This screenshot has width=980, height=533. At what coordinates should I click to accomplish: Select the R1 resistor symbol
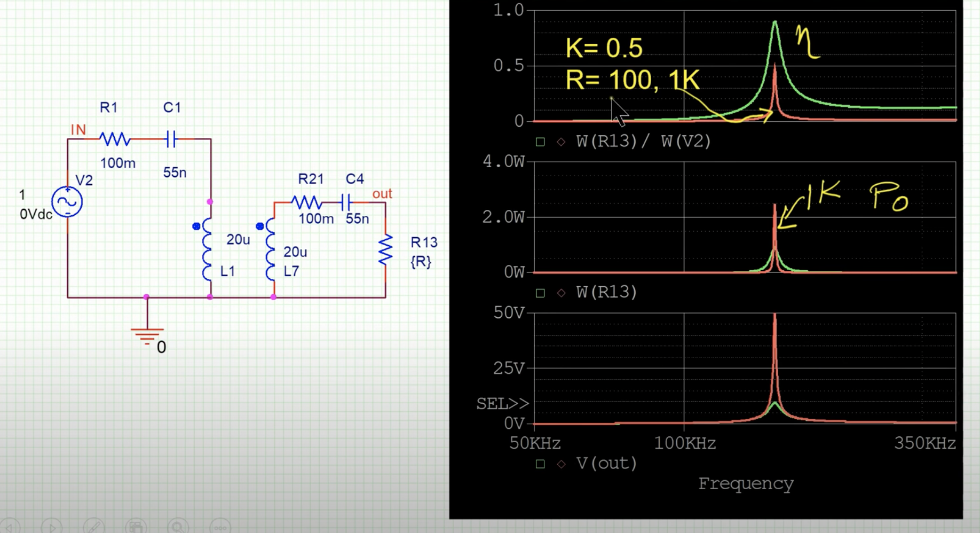point(115,139)
